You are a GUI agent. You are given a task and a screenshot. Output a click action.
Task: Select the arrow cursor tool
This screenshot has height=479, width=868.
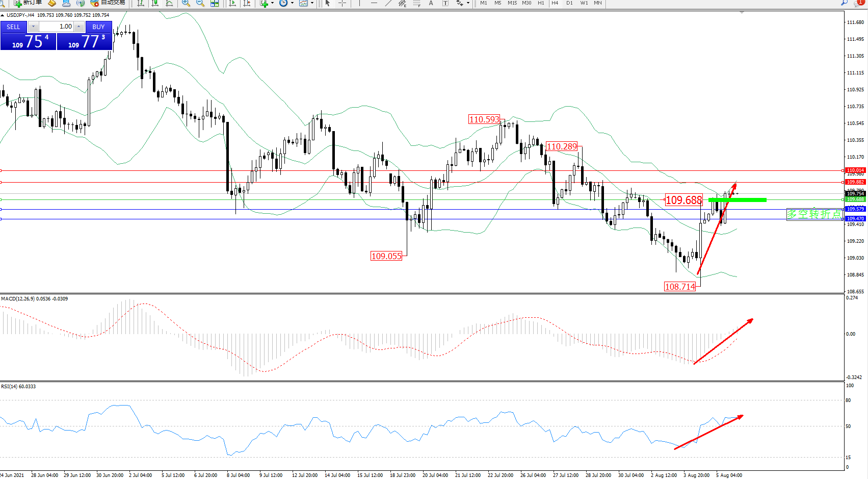(328, 3)
